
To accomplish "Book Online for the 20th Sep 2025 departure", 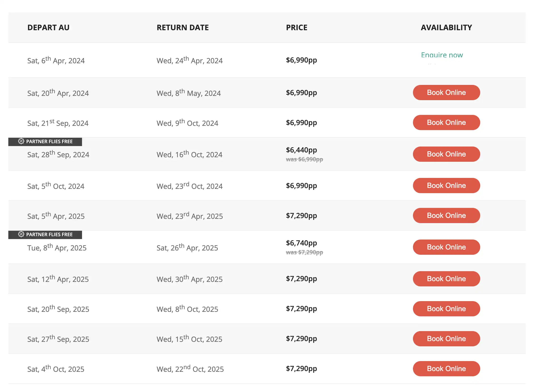I will (446, 309).
